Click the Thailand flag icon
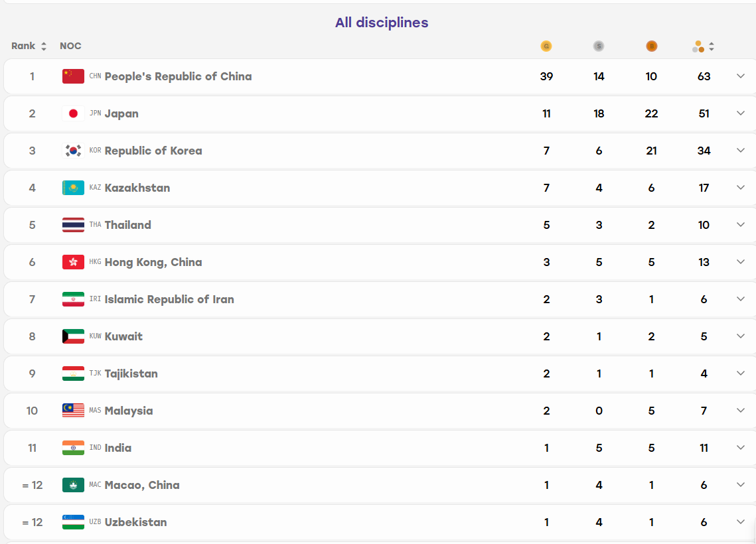 (73, 224)
